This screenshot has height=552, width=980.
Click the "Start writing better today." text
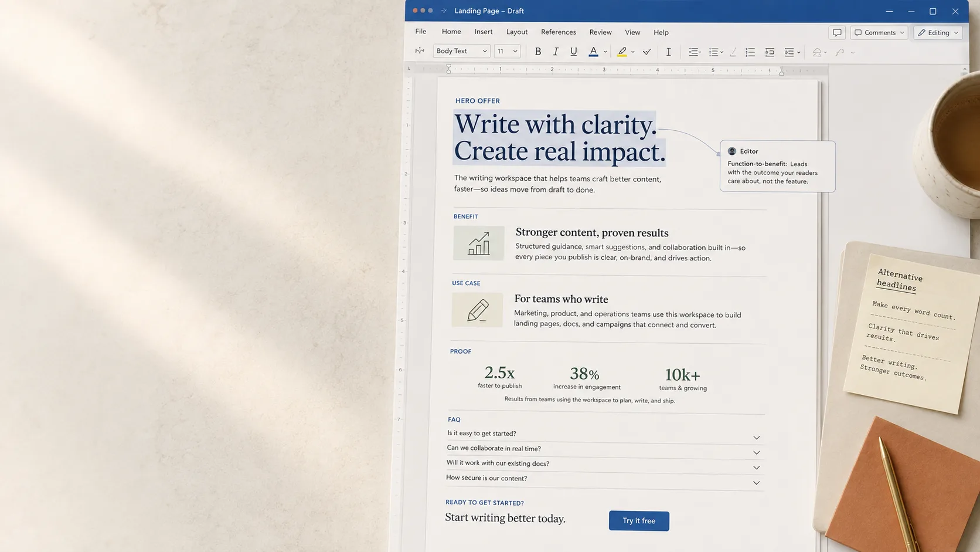[505, 518]
